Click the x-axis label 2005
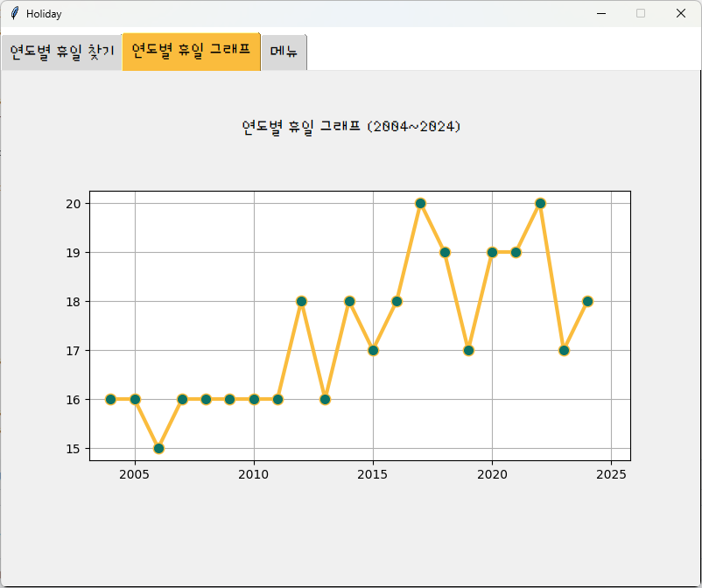702x588 pixels. coord(134,474)
